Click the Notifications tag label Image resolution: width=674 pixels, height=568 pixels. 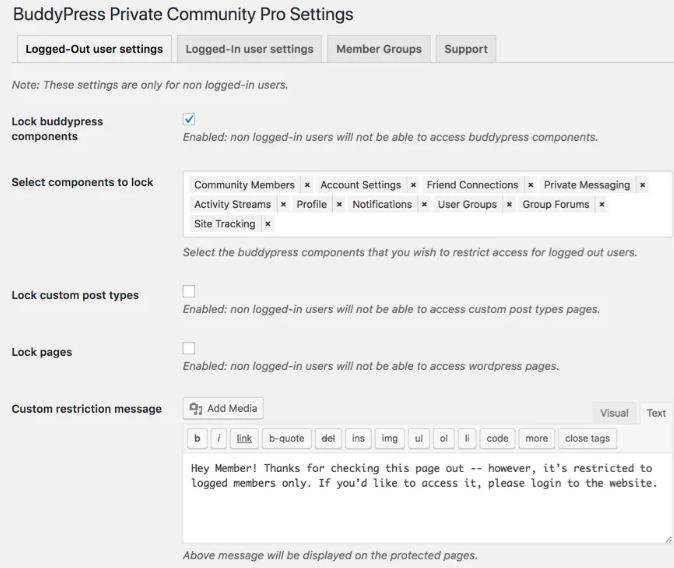coord(382,204)
